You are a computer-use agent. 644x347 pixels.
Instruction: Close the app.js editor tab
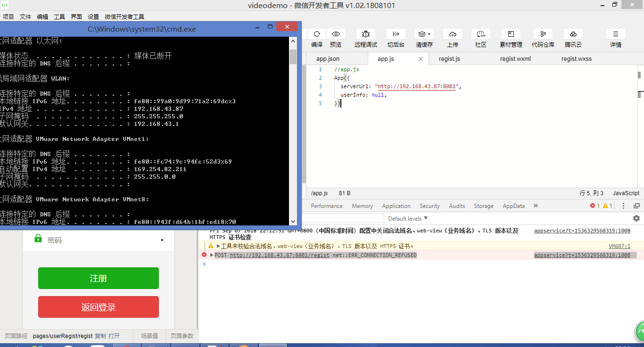tap(421, 59)
